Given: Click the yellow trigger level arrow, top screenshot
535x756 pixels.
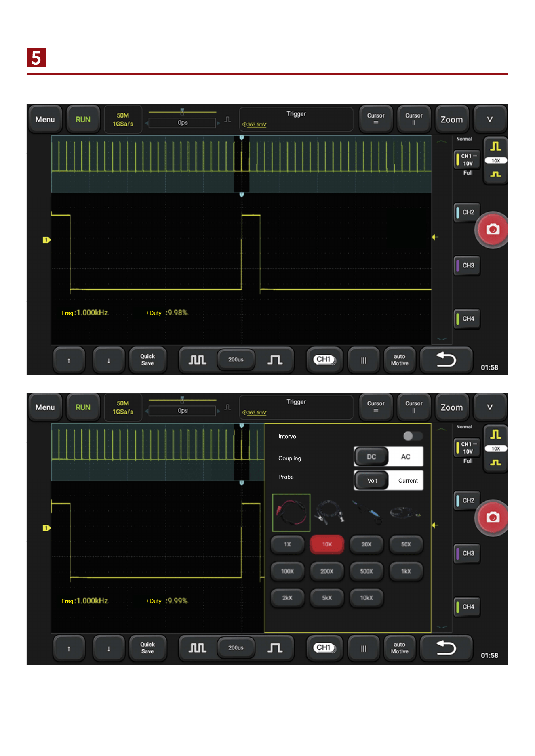Looking at the screenshot, I should coord(435,237).
